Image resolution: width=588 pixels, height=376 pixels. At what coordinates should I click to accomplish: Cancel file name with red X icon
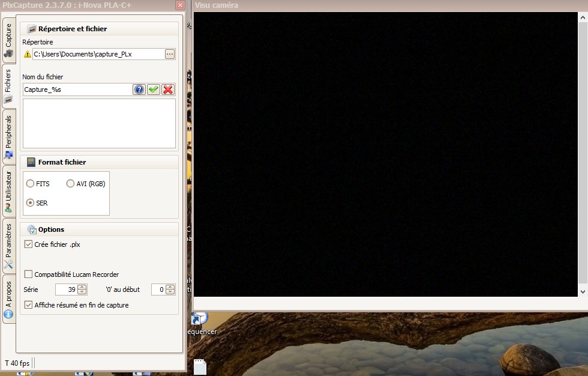tap(168, 89)
